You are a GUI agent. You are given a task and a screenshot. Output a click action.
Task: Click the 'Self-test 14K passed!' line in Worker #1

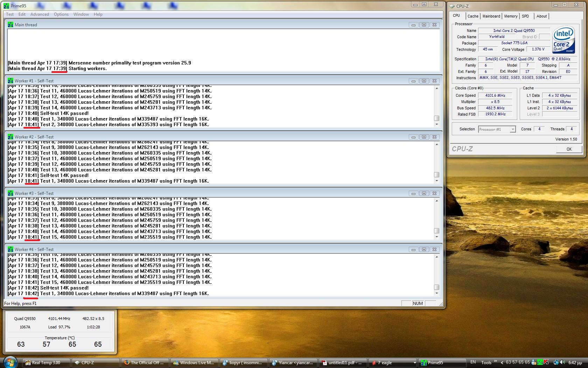click(x=64, y=114)
